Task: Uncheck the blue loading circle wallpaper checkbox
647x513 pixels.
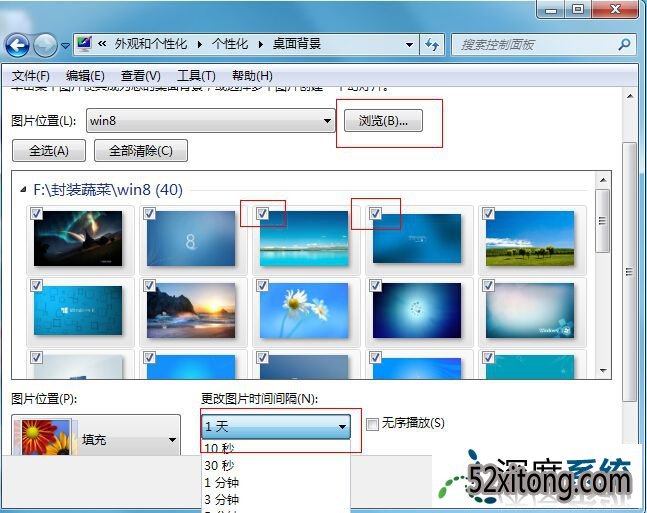Action: (375, 285)
